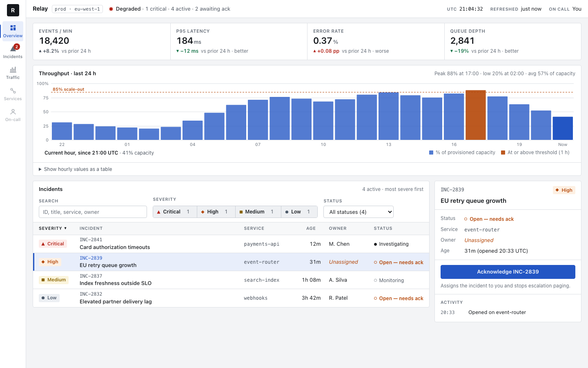588x368 pixels.
Task: Click the Open needs ack status for INC-2832
Action: [x=399, y=298]
